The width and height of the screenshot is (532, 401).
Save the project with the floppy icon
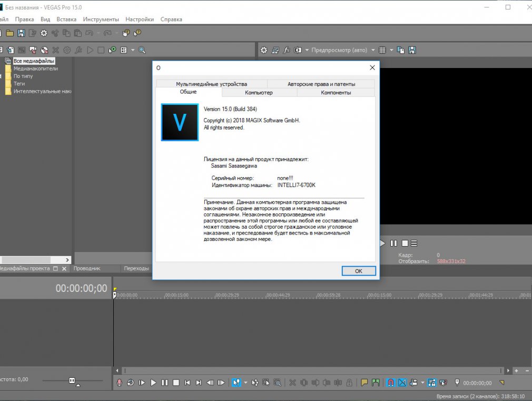[21, 33]
